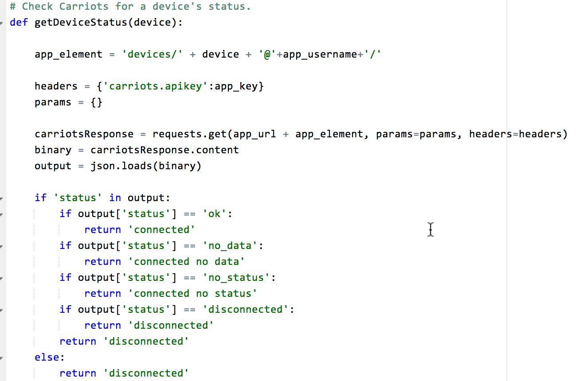Click the "json.loads(binary)" call

146,166
